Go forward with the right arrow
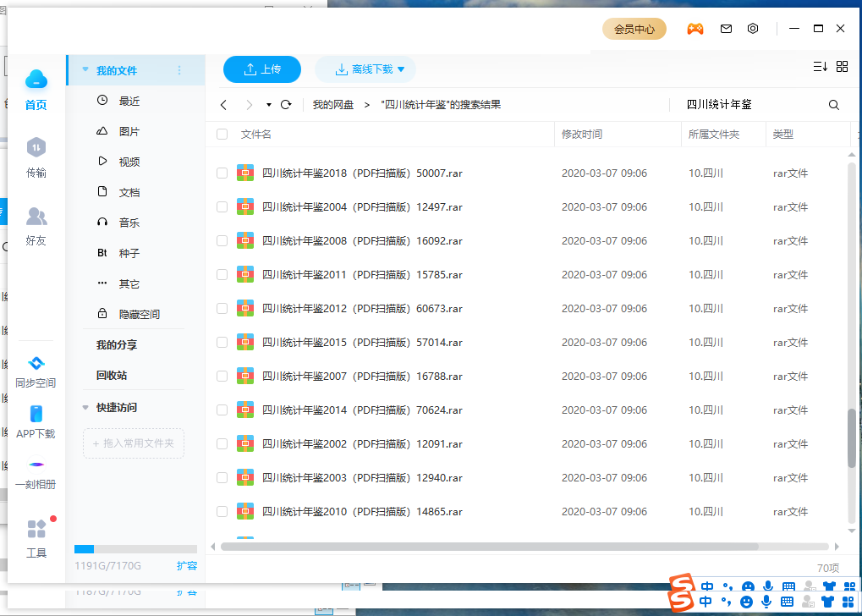 [249, 105]
